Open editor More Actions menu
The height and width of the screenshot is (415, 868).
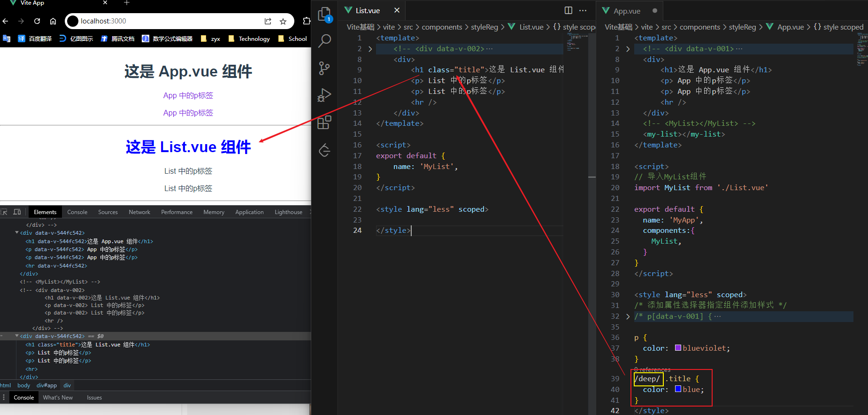[583, 10]
